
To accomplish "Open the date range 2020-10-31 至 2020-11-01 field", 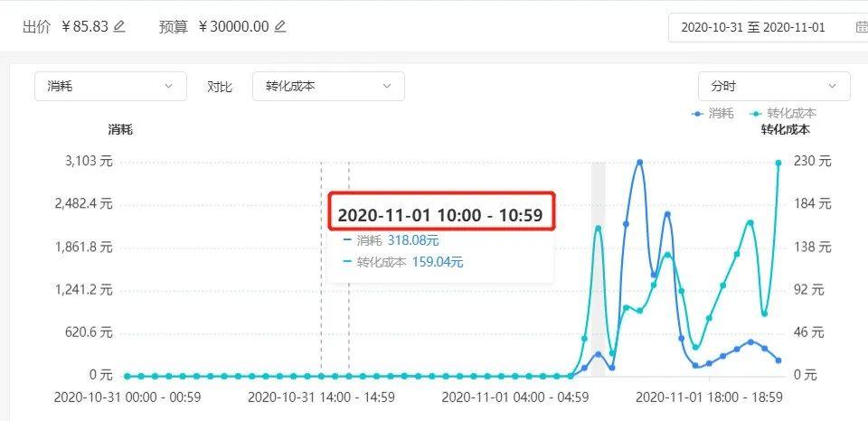I will tap(769, 27).
